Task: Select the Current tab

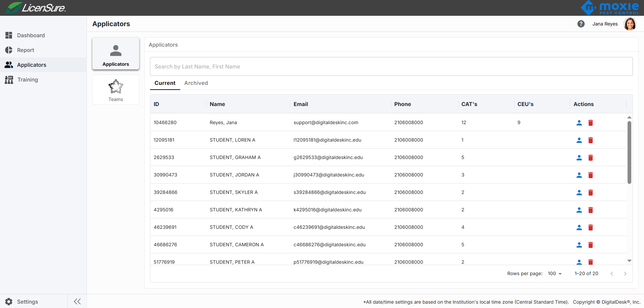Action: pos(165,83)
